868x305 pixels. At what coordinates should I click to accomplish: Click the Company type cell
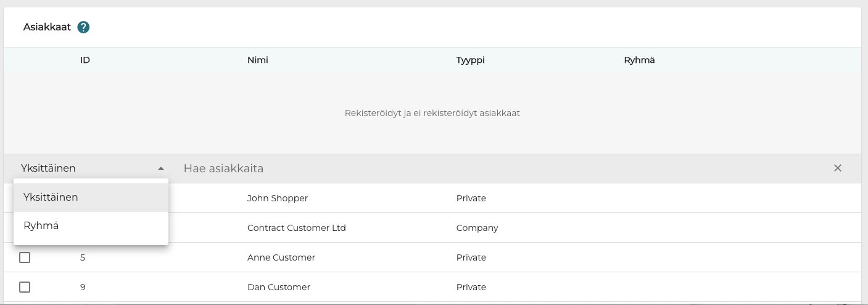click(x=477, y=228)
